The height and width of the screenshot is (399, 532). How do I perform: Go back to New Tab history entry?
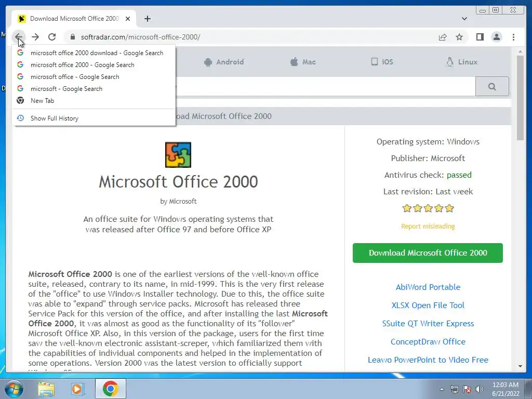point(94,100)
